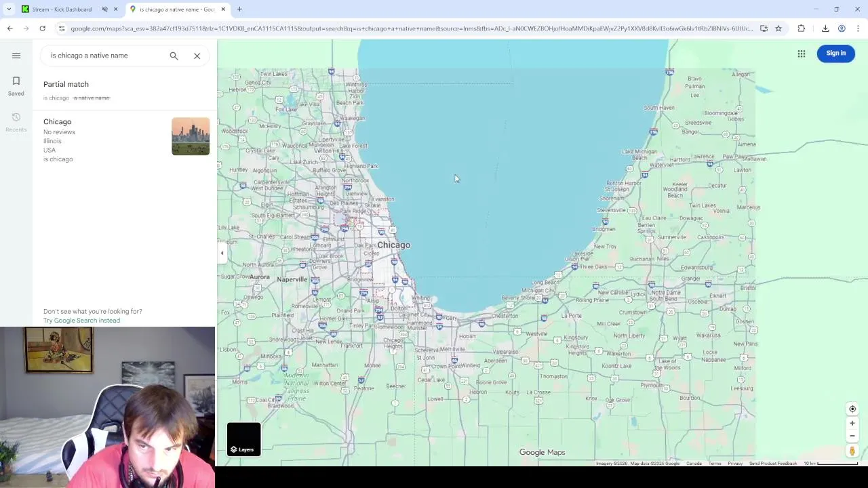868x488 pixels.
Task: Click the Partial match heading
Action: (x=66, y=84)
